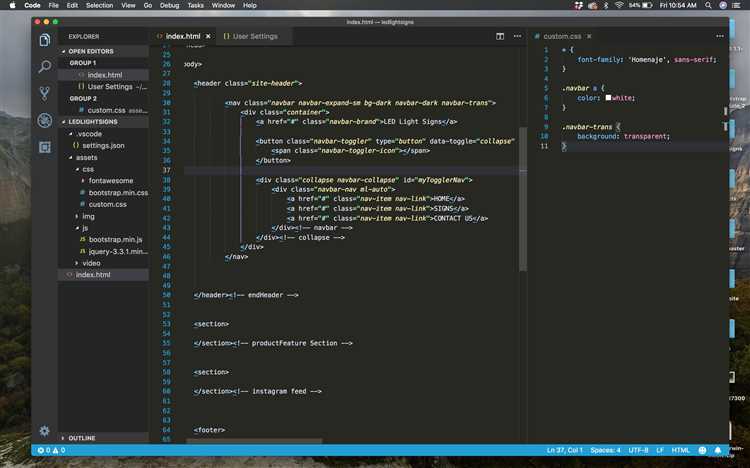Open the Selection menu
The width and height of the screenshot is (750, 468).
click(x=100, y=5)
